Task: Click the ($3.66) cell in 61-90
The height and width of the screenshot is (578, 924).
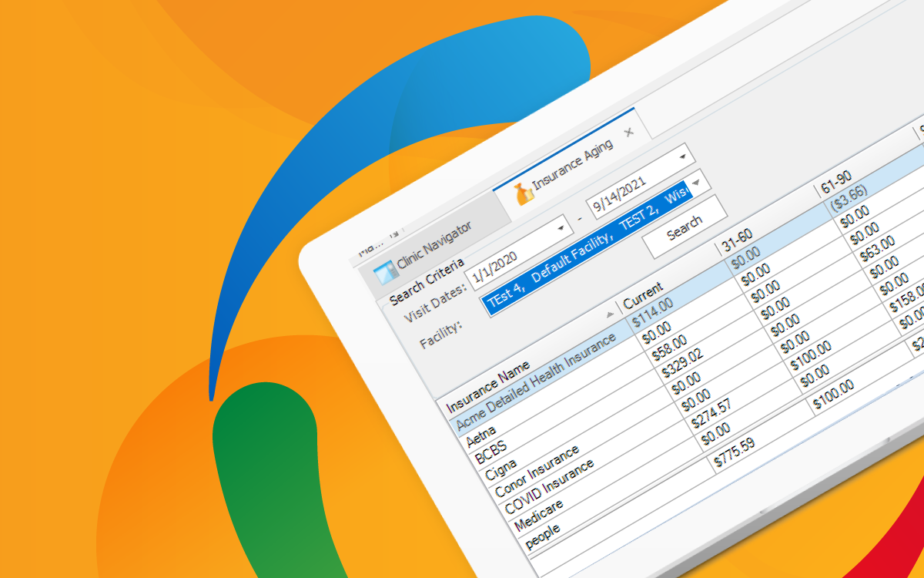Action: click(x=850, y=199)
